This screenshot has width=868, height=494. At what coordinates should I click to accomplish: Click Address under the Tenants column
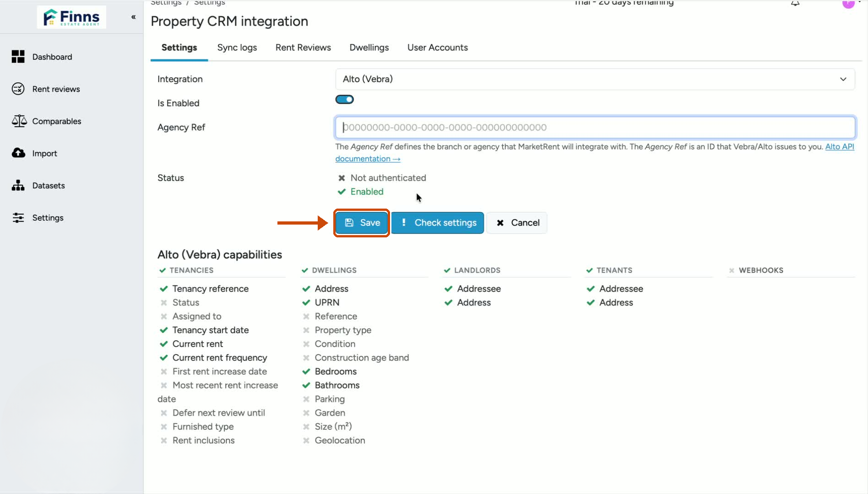click(616, 302)
